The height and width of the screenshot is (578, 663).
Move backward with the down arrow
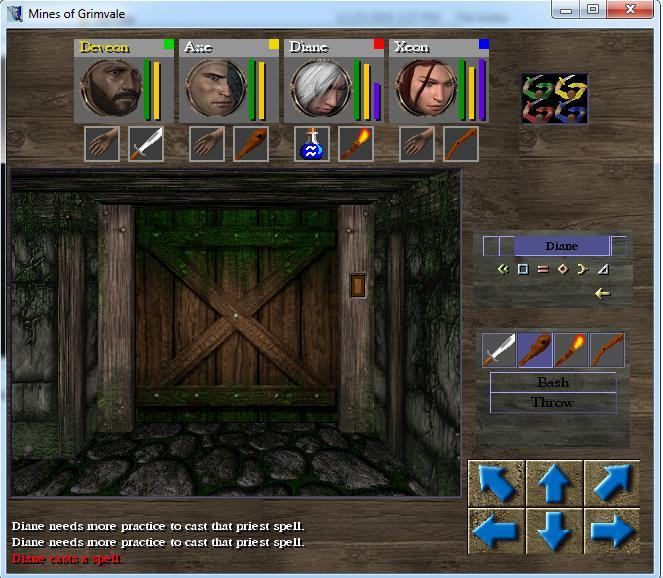pos(554,531)
